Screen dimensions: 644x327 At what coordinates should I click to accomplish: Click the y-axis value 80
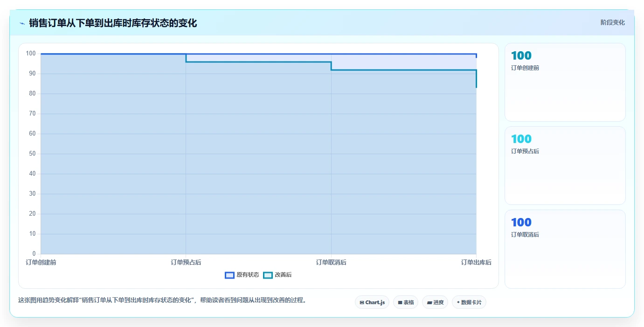[x=32, y=94]
